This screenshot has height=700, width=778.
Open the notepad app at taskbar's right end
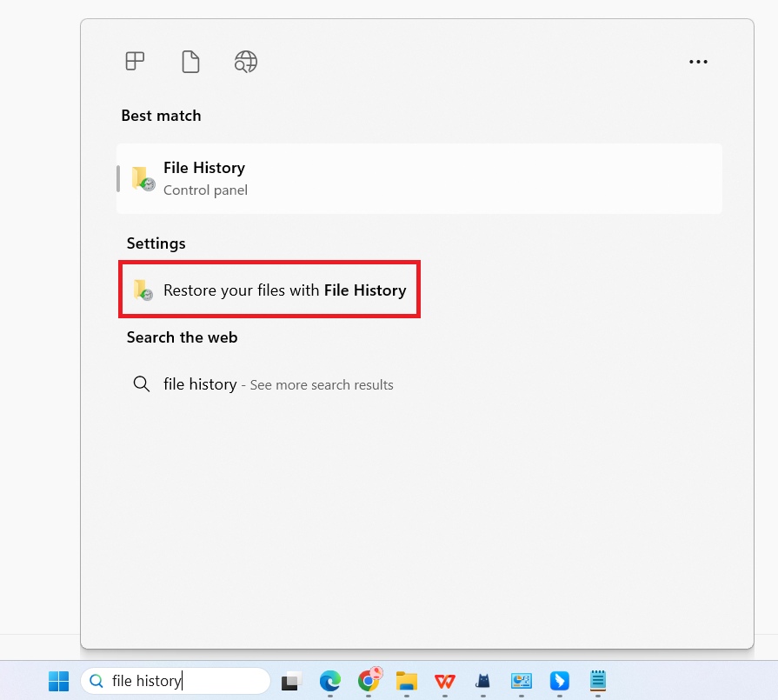coord(597,682)
